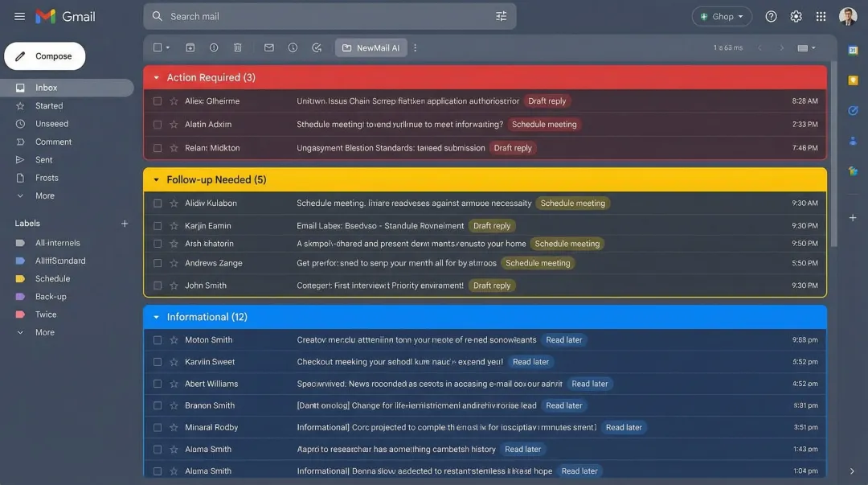
Task: Open Google apps grid launcher
Action: click(x=820, y=15)
